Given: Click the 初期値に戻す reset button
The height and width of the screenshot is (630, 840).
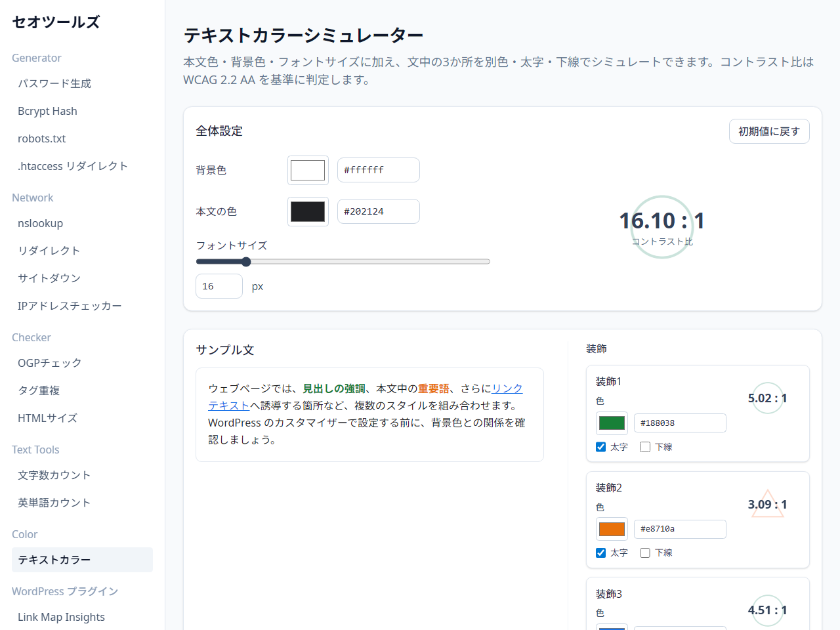Looking at the screenshot, I should pos(768,131).
